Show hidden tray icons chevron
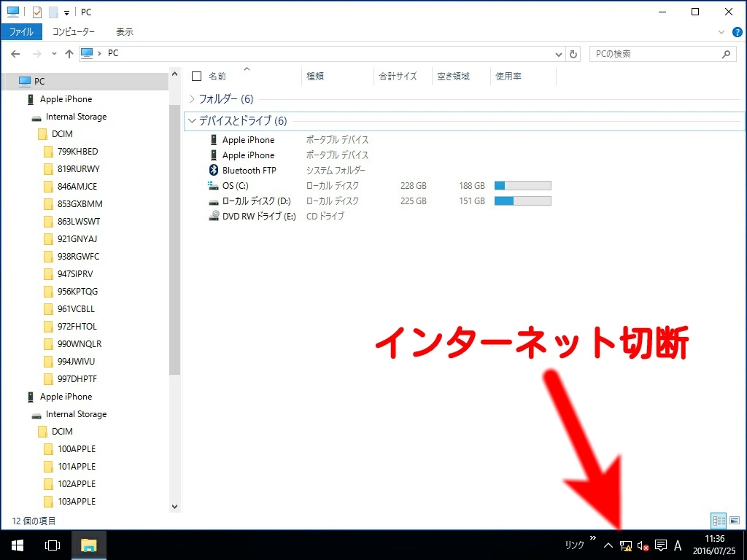 pos(608,545)
